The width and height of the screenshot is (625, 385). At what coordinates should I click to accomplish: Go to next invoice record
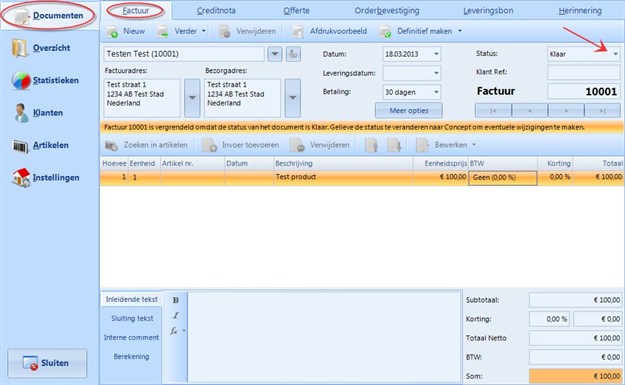566,110
